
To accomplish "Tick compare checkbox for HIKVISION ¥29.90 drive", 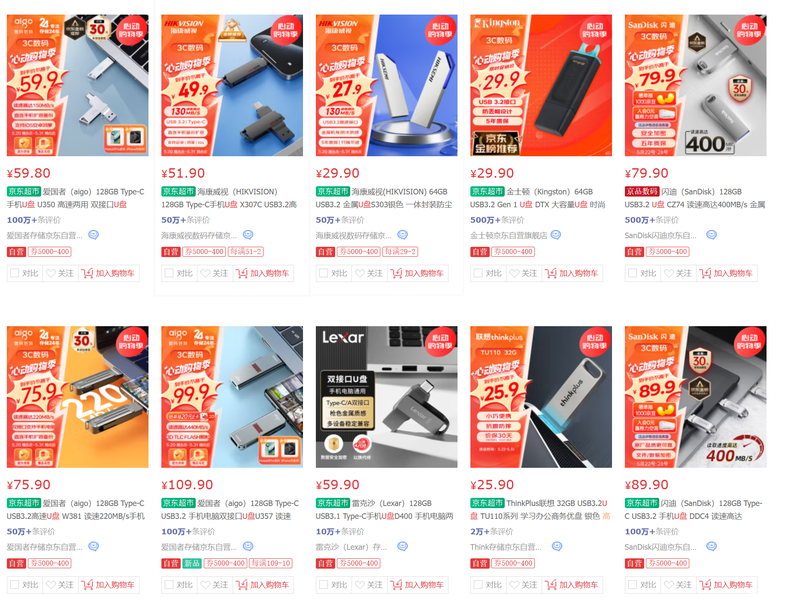I will (323, 273).
